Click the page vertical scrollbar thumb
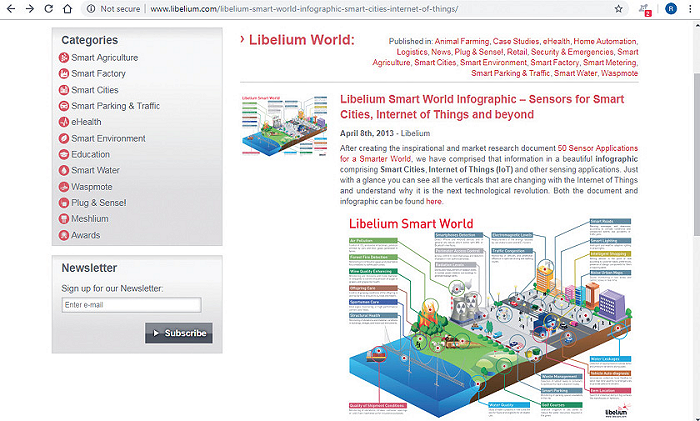This screenshot has width=700, height=421. pos(696,154)
